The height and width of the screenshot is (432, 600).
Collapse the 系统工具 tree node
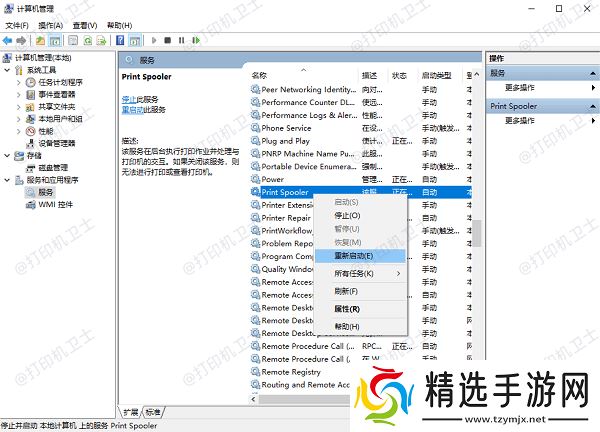[8, 70]
